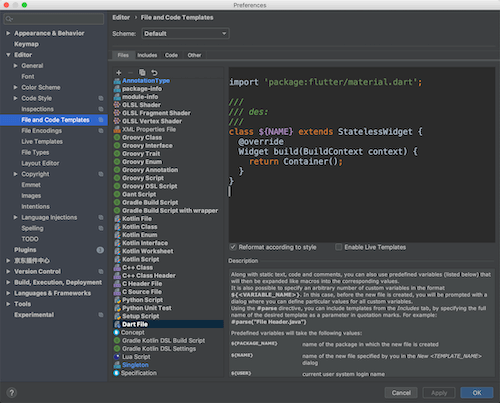Open the File Encodings settings page

(41, 131)
